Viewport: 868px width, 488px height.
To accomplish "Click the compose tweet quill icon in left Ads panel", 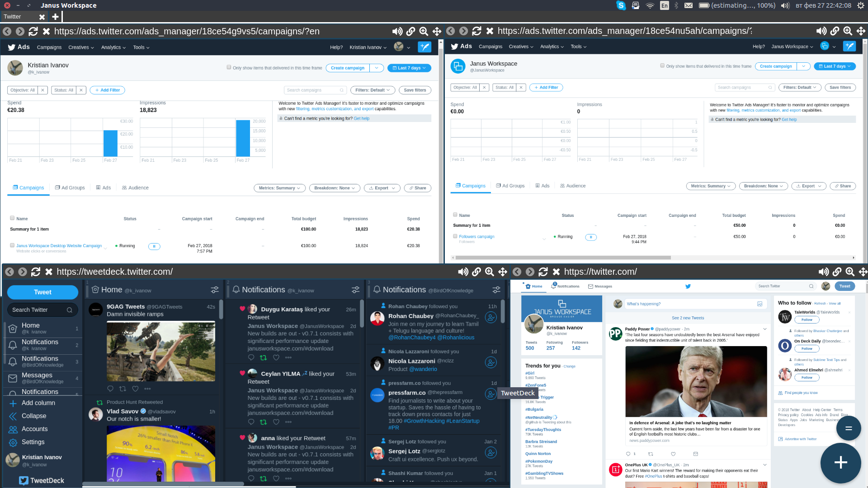I will coord(424,47).
